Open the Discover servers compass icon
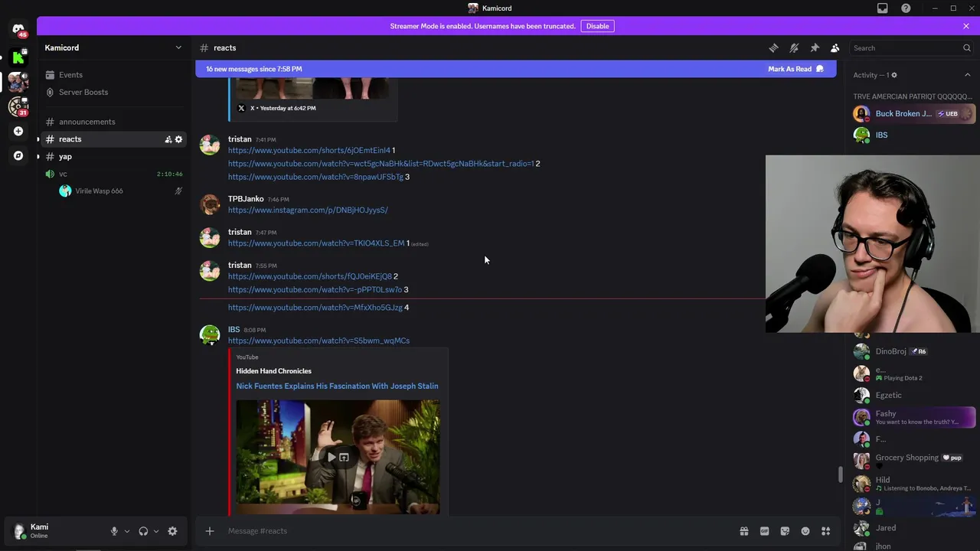 tap(18, 155)
